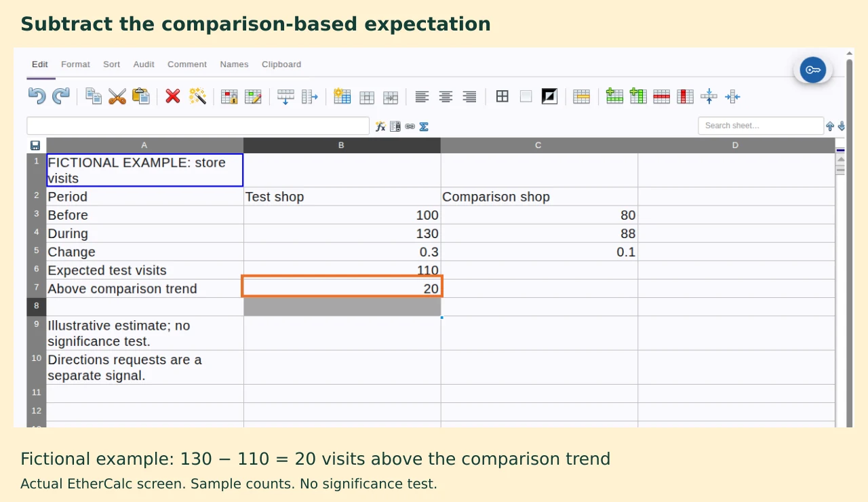The image size is (868, 502).
Task: Select column D header
Action: click(736, 145)
